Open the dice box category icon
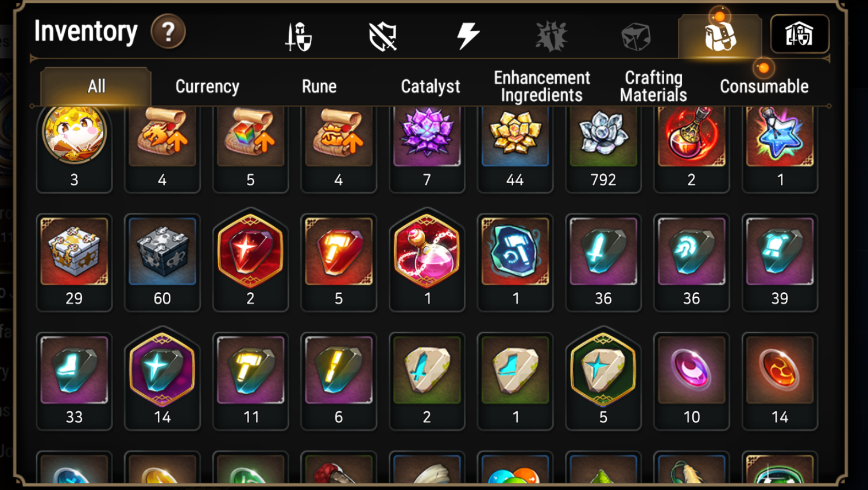 click(x=635, y=37)
